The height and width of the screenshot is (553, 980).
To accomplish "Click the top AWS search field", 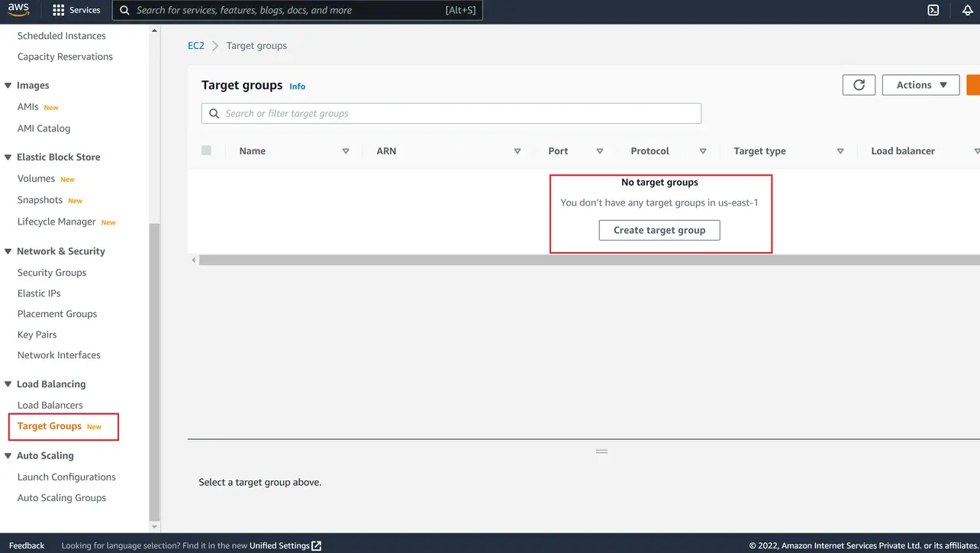I will [x=298, y=11].
